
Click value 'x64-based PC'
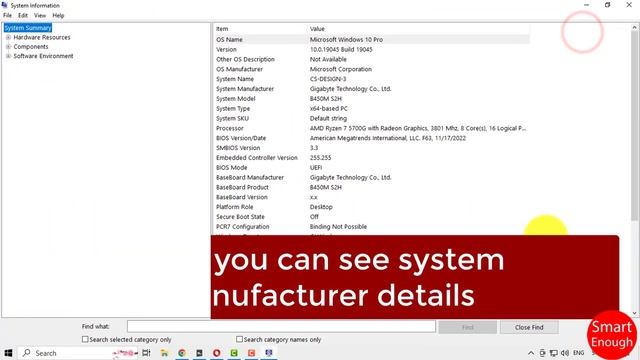[329, 109]
